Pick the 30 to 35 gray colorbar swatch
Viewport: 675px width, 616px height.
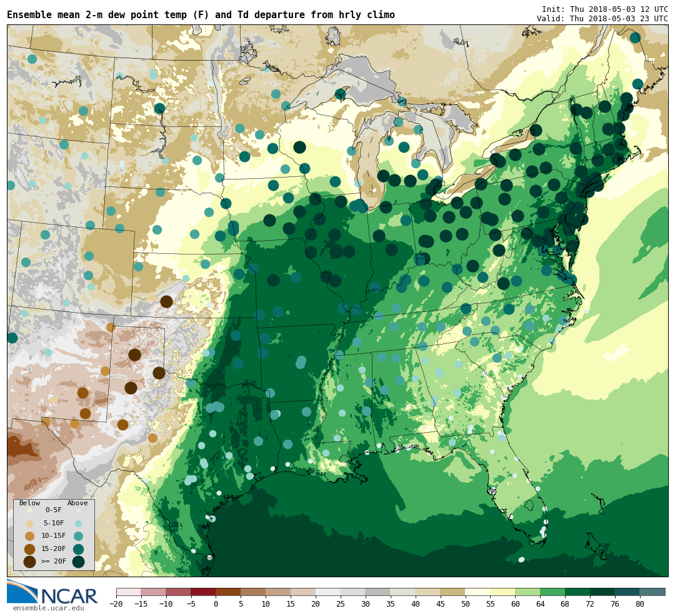pos(378,592)
